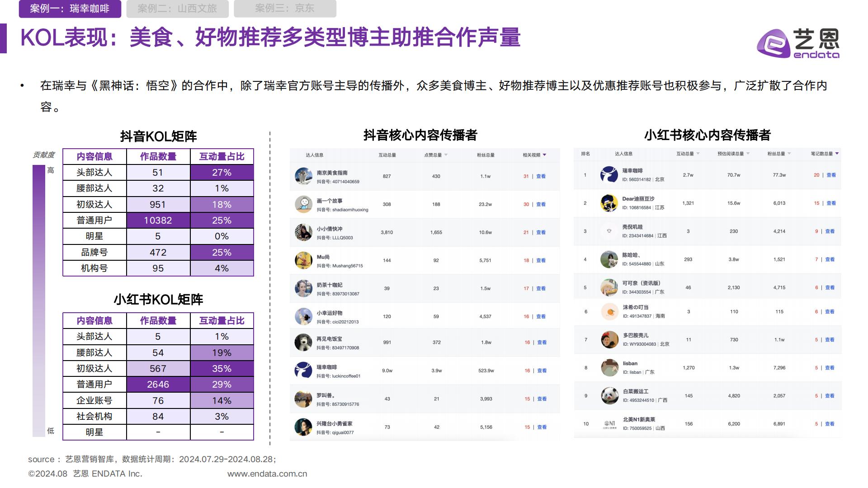Click avatar of Mu尚
Image resolution: width=868 pixels, height=488 pixels.
pyautogui.click(x=303, y=260)
